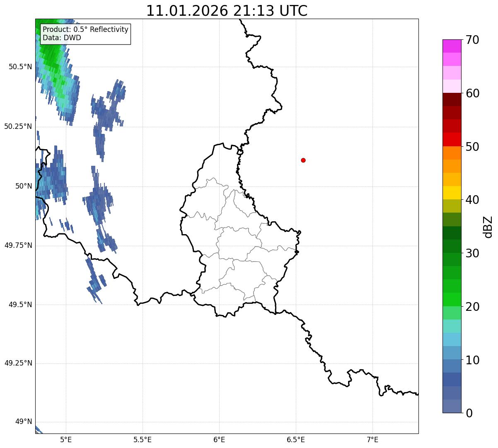Click the 49.75°N latitude label
Screen dimensions: 498x448
[18, 245]
